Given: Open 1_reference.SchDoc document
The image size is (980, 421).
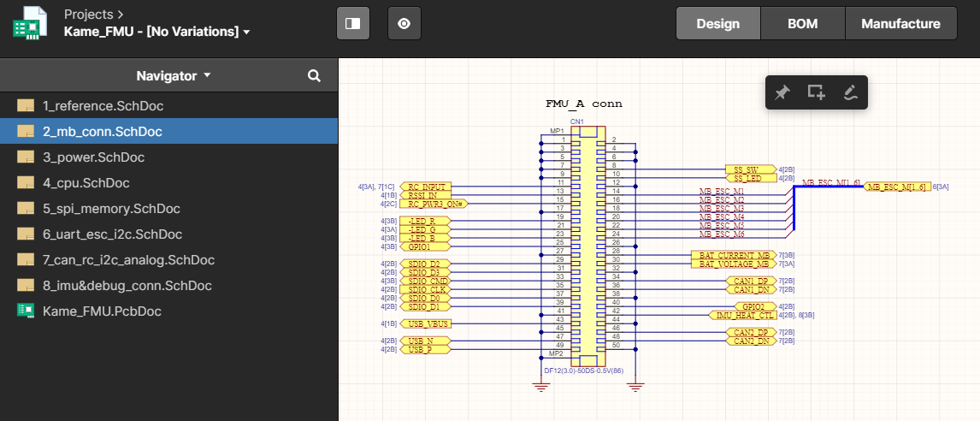Looking at the screenshot, I should [168, 106].
